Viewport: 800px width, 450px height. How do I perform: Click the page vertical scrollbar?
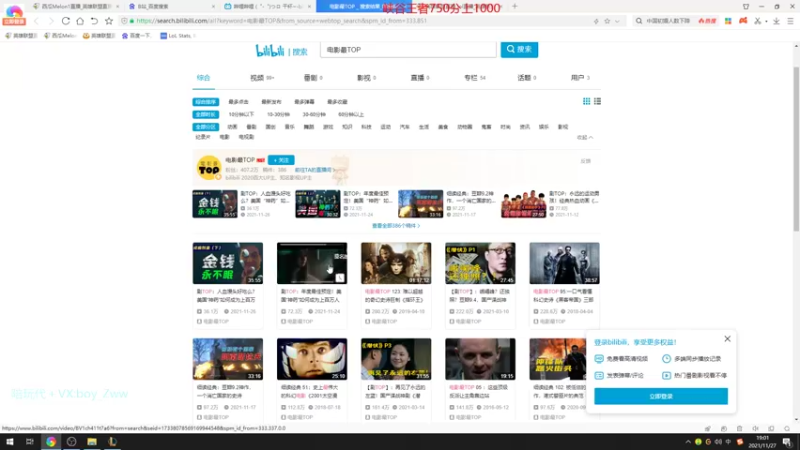[796, 148]
